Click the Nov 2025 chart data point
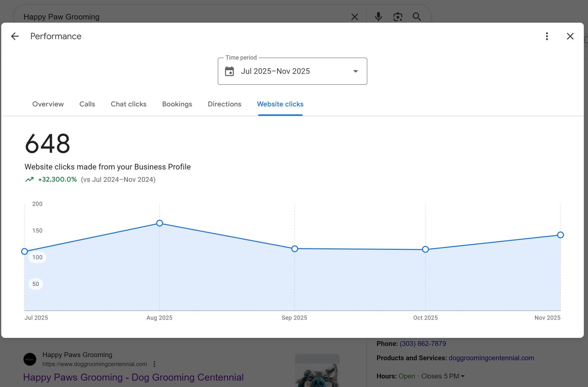The height and width of the screenshot is (387, 588). tap(560, 235)
